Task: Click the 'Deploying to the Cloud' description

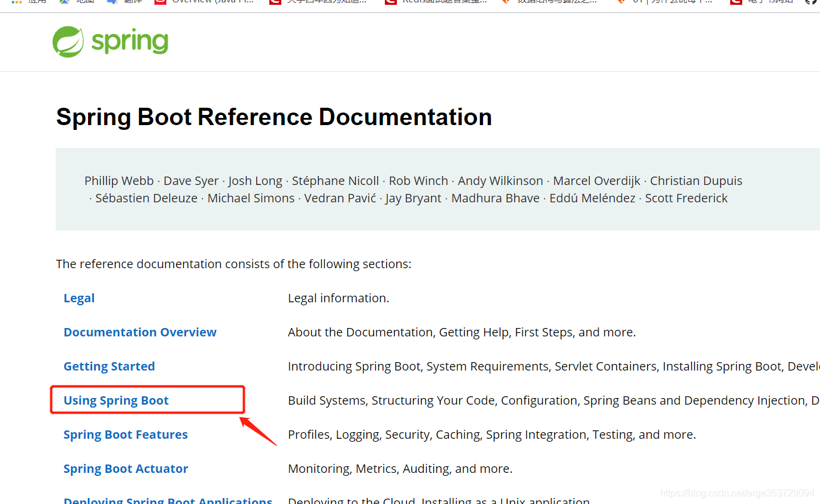Action: pyautogui.click(x=439, y=500)
